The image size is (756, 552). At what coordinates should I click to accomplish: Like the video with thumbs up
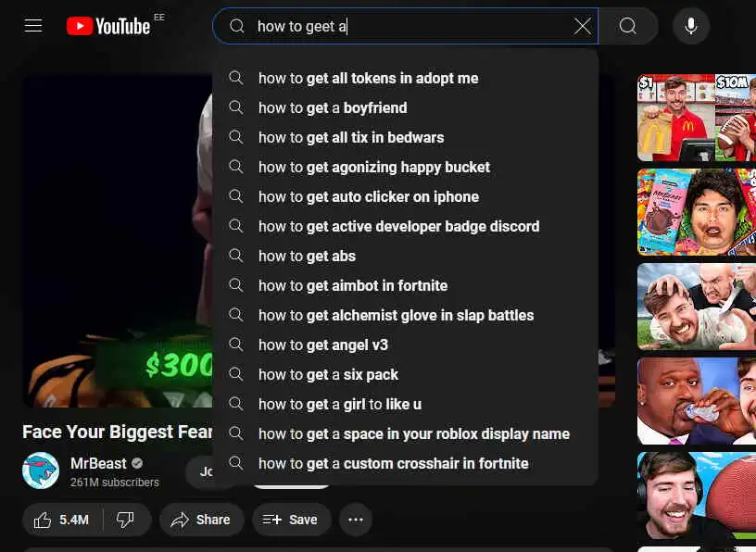62,520
